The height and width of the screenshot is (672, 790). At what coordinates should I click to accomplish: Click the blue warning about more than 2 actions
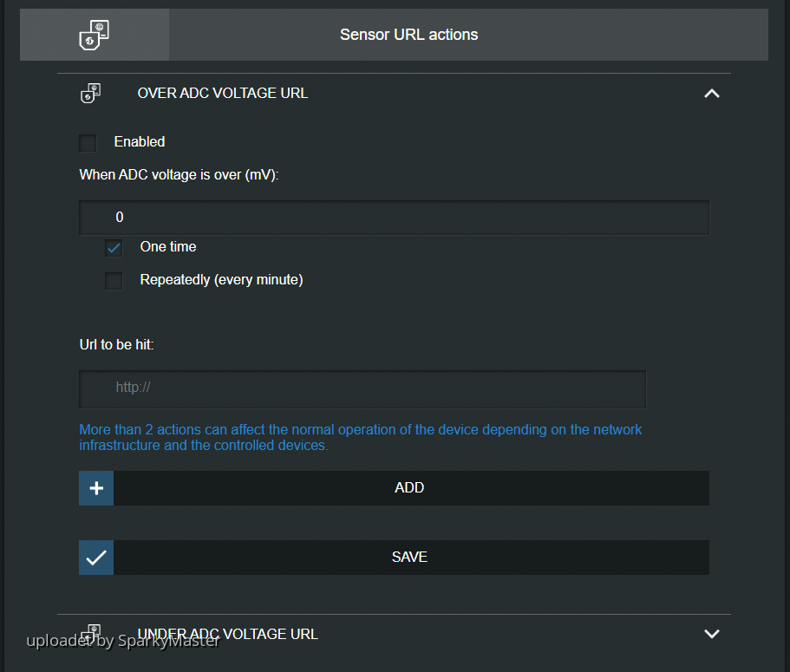point(361,438)
